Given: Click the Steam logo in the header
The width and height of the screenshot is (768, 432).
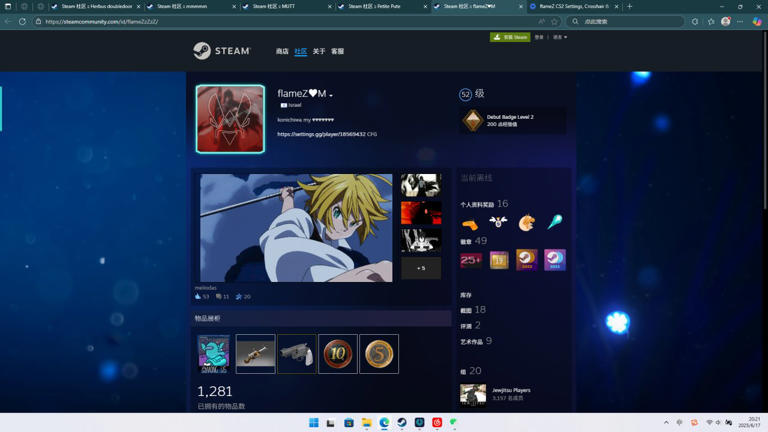Looking at the screenshot, I should pyautogui.click(x=221, y=50).
